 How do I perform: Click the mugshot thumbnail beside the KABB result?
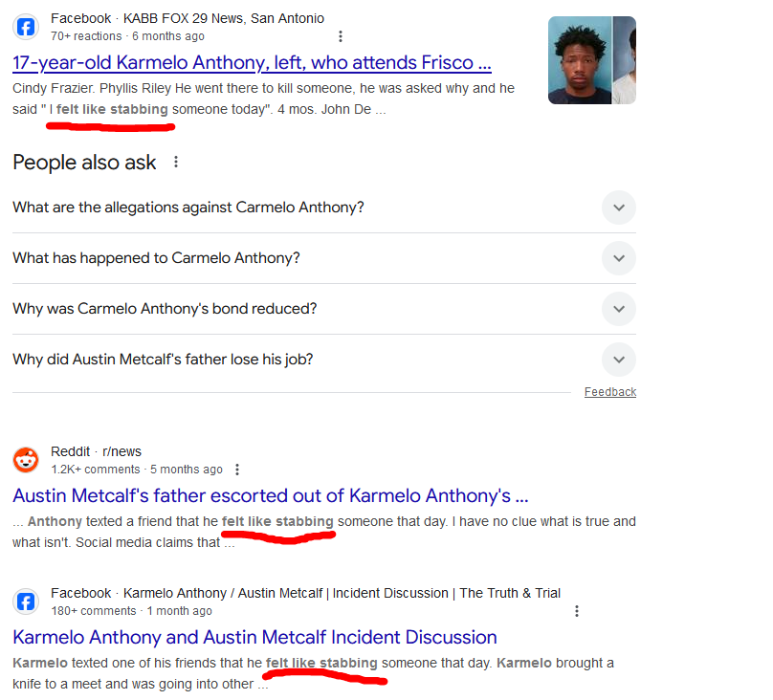[x=592, y=60]
